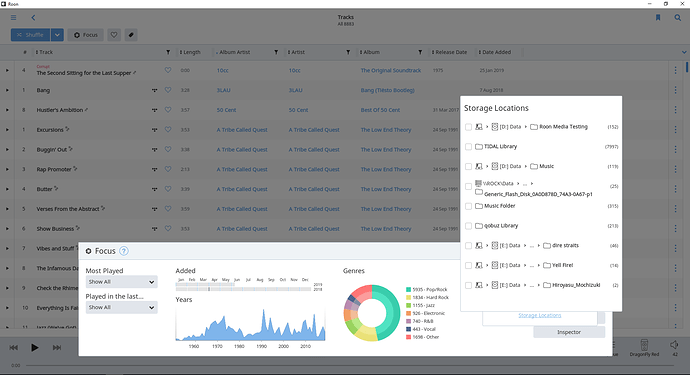Image resolution: width=690 pixels, height=375 pixels.
Task: Select the Pop/Rock genre color swatch
Action: tap(408, 290)
